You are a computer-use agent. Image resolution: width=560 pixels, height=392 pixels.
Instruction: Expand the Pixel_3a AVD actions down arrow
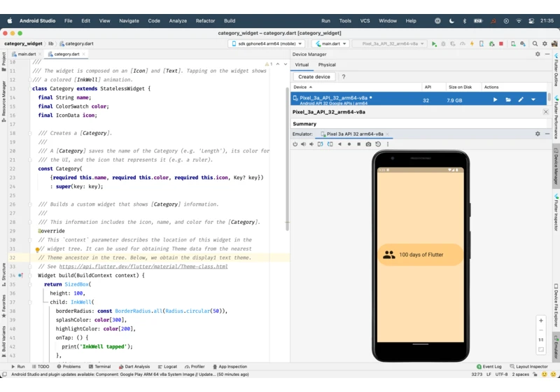coord(533,99)
